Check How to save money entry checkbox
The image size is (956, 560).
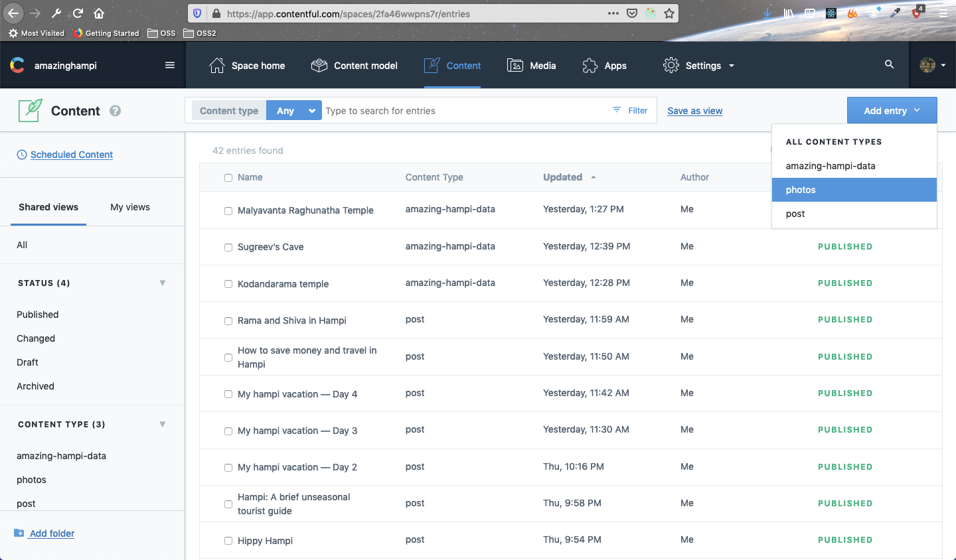point(228,358)
